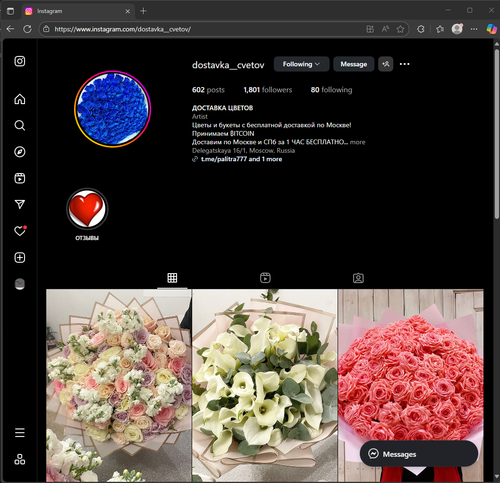Viewport: 500px width, 483px height.
Task: View the 80 following list
Action: 331,90
